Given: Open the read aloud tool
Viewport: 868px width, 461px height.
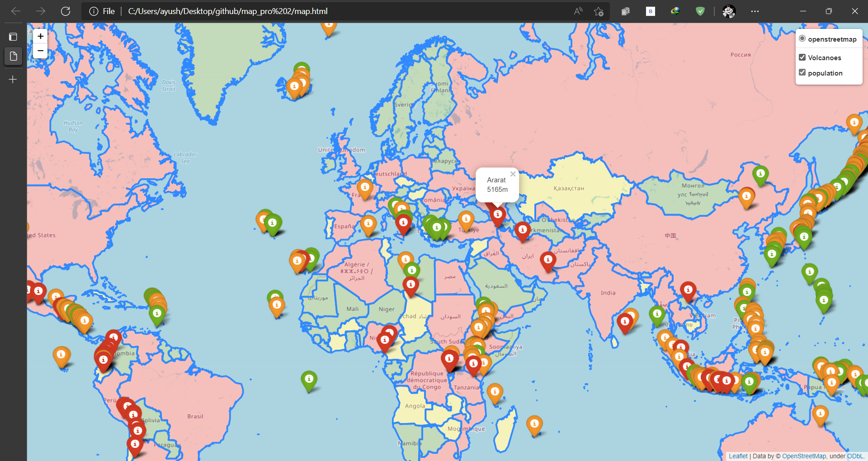Looking at the screenshot, I should [578, 11].
